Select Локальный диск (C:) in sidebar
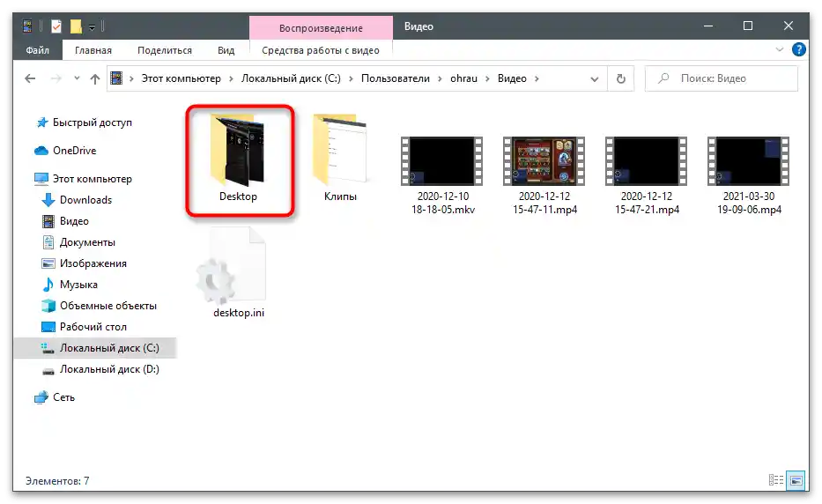The height and width of the screenshot is (504, 822). coord(95,348)
